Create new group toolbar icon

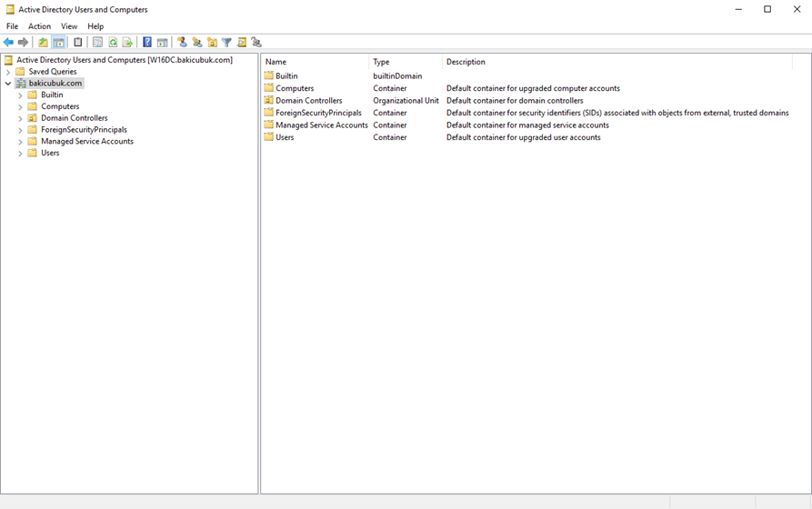(196, 43)
